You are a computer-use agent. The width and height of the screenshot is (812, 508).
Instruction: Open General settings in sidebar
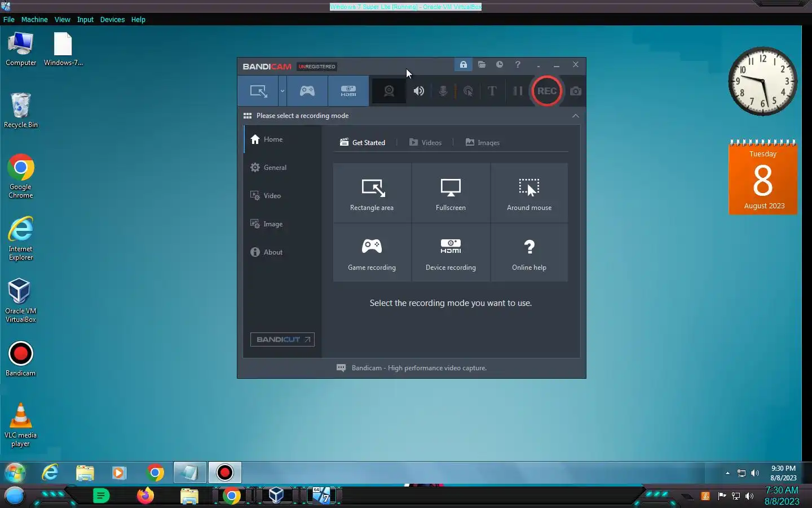pyautogui.click(x=283, y=168)
